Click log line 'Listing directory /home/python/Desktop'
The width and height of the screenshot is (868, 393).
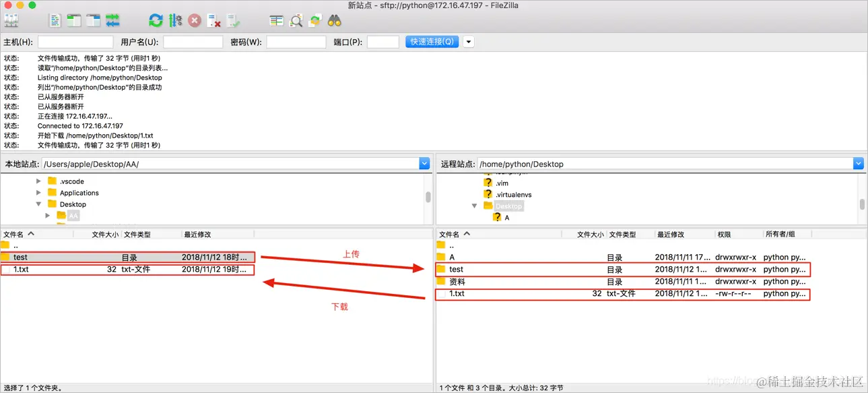click(100, 78)
